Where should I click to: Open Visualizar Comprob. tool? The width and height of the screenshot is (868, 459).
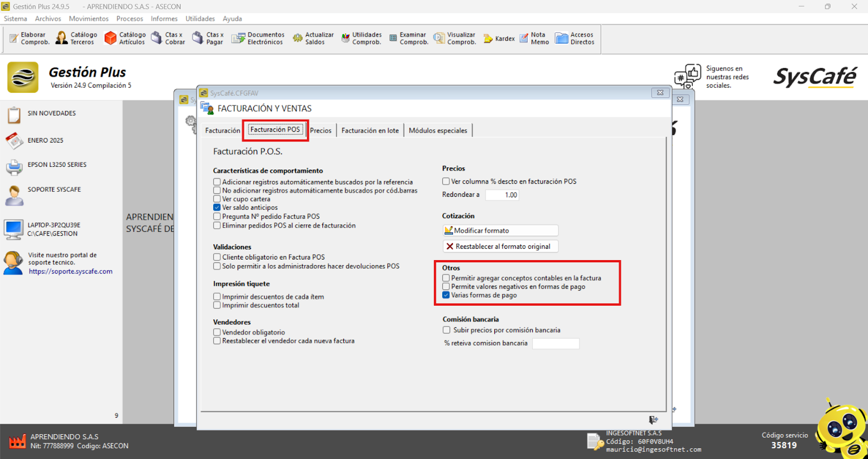coord(439,38)
